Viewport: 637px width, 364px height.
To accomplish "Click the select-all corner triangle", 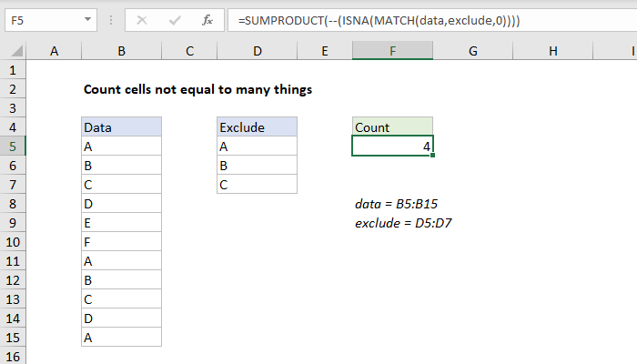I will pos(14,52).
